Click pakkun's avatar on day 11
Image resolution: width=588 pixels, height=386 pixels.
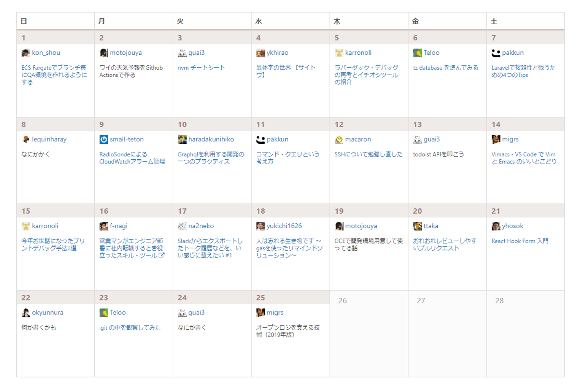pos(261,140)
